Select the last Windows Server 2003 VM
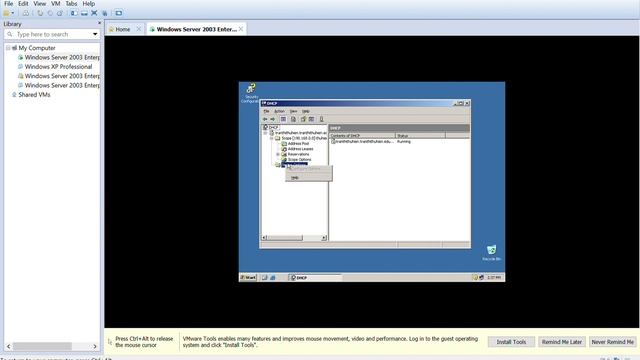This screenshot has height=360, width=640. [x=62, y=85]
